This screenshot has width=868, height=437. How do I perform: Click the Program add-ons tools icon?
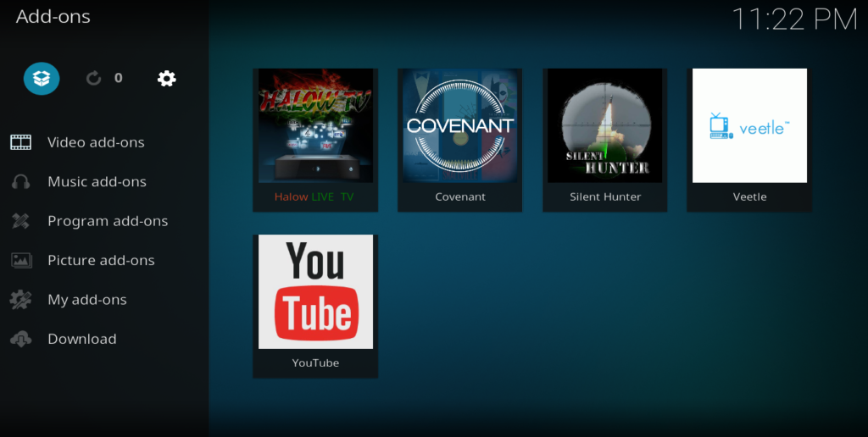click(21, 221)
